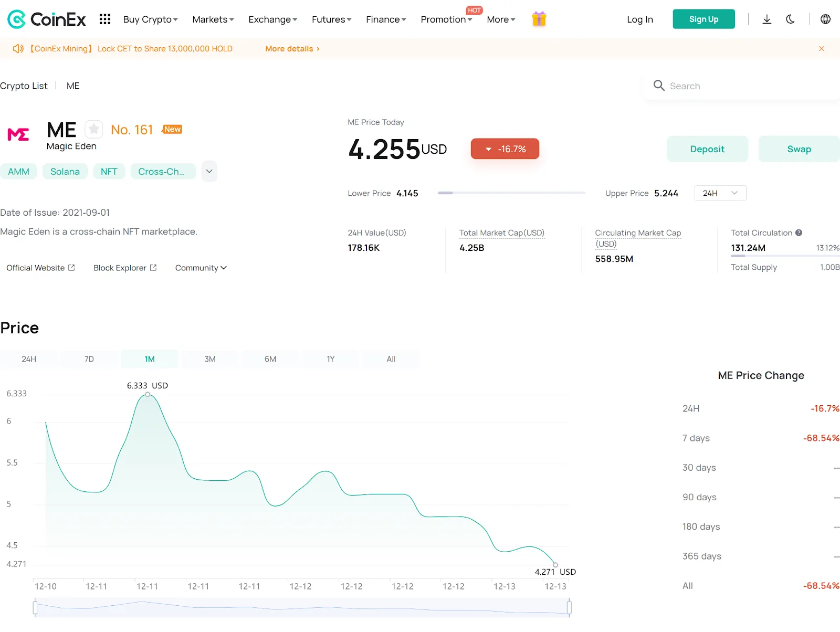The image size is (840, 632).
Task: Open the gift box rewards icon
Action: click(539, 19)
